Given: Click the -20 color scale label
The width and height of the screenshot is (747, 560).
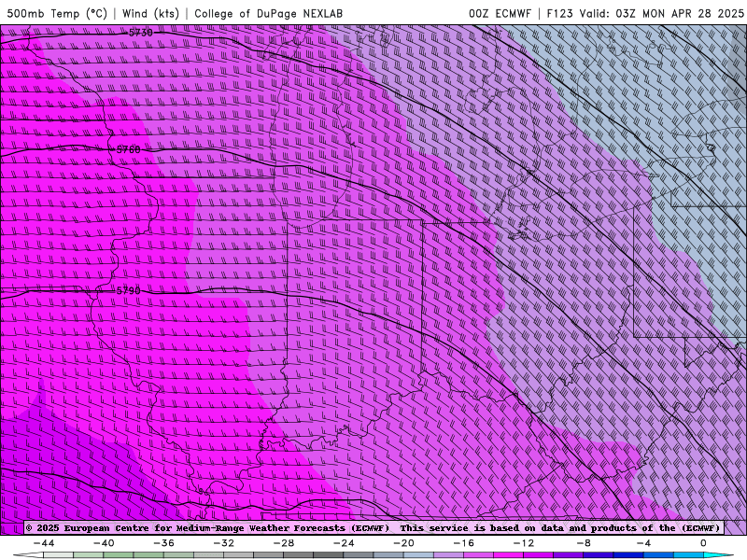Looking at the screenshot, I should click(x=404, y=543).
